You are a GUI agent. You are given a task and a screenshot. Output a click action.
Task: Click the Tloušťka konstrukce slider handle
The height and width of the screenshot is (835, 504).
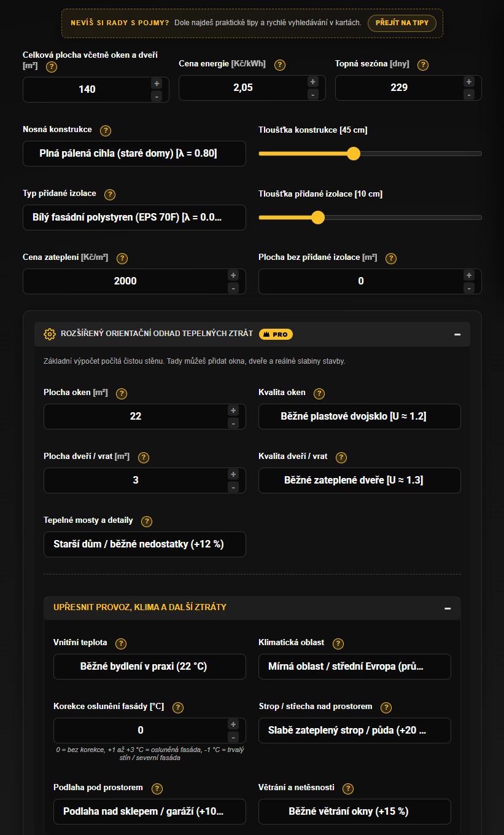click(354, 154)
